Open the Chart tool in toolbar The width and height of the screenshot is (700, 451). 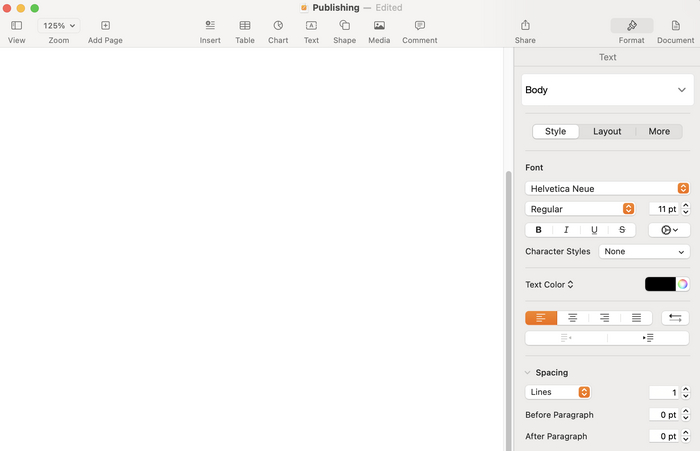[278, 26]
